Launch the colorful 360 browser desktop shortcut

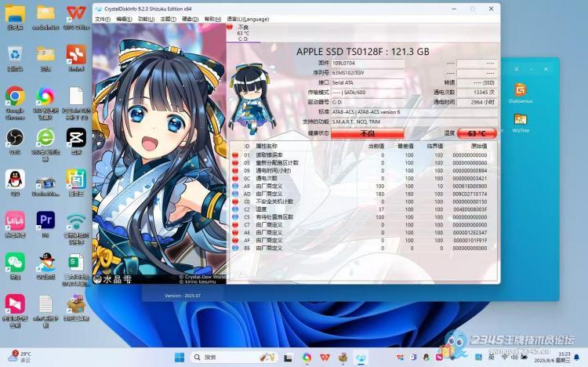[x=45, y=103]
